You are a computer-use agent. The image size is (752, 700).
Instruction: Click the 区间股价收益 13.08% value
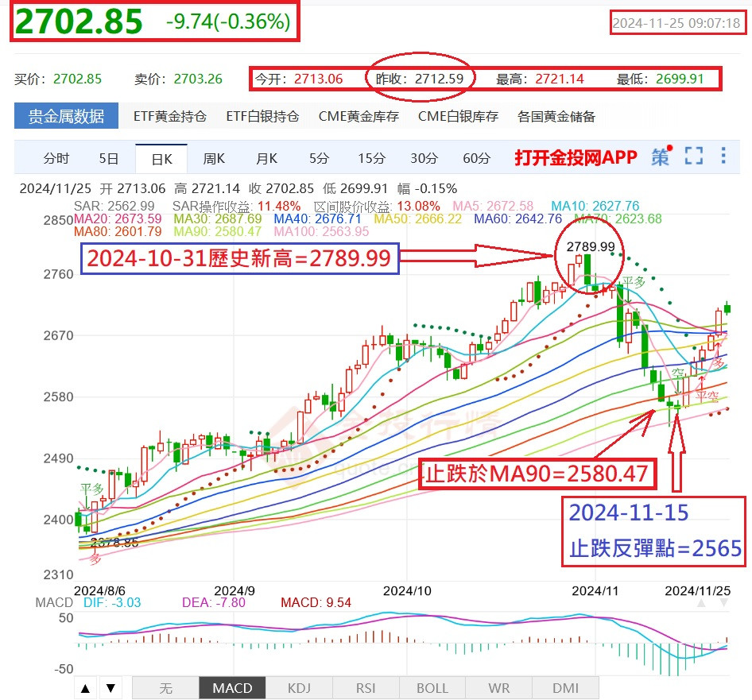[x=419, y=206]
